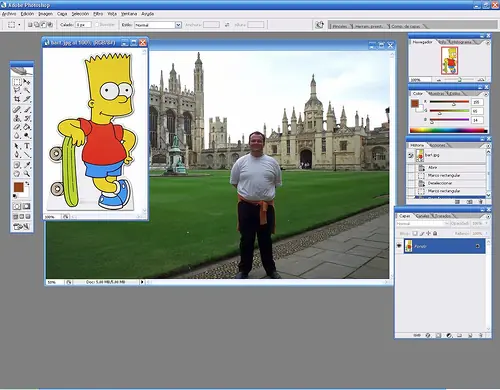Viewport: 500px width, 390px height.
Task: Open the Filtro menu
Action: [98, 14]
